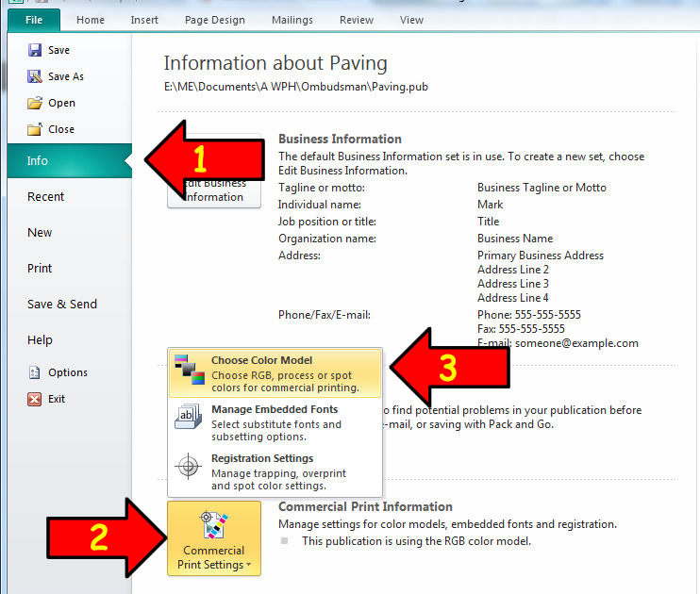
Task: Open the Review tab
Action: pos(357,20)
